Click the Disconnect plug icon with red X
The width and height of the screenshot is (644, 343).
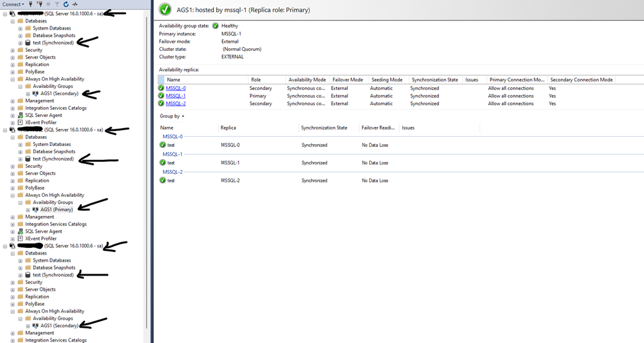(x=40, y=4)
